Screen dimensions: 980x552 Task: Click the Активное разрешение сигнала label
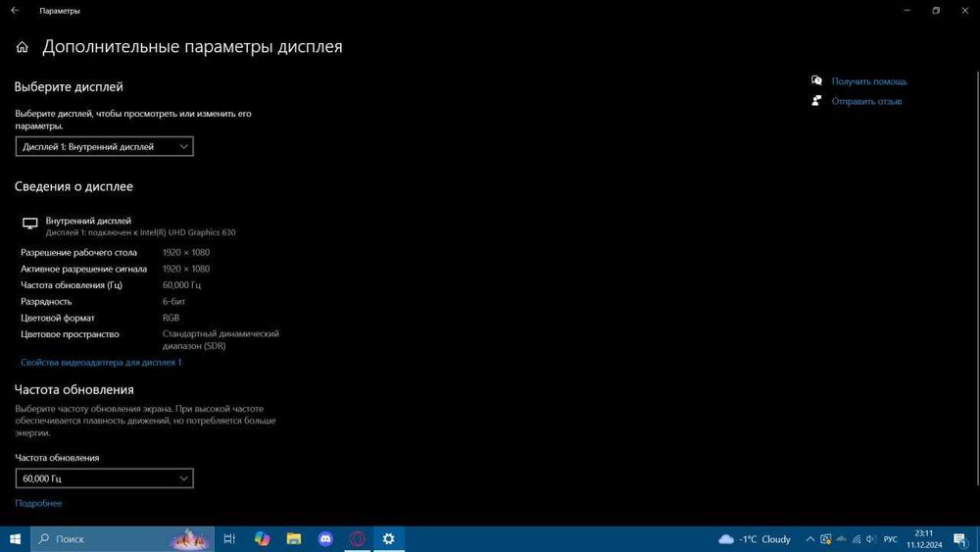tap(83, 269)
